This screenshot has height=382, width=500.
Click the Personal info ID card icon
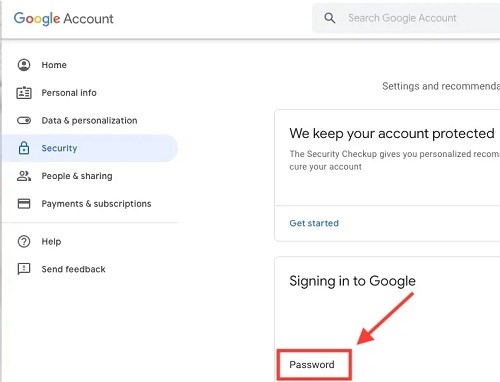(24, 93)
